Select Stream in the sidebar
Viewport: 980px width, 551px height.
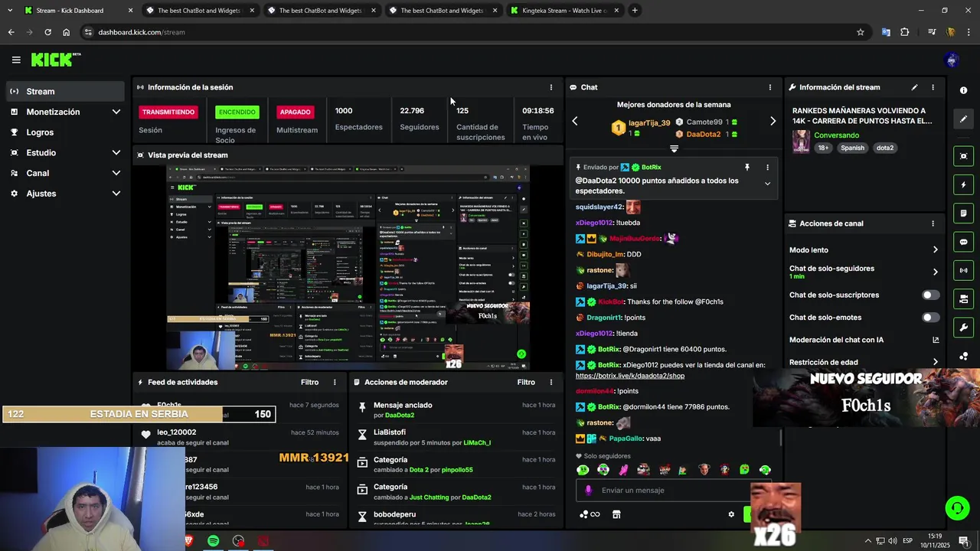(65, 91)
